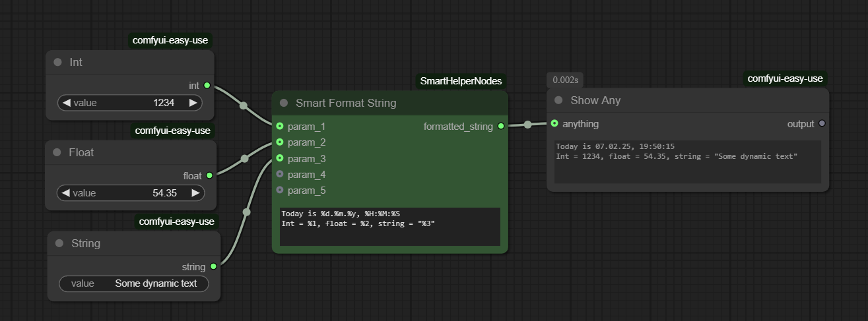This screenshot has width=868, height=321.
Task: Click link midpoint between formatted_string and anything
Action: 527,125
